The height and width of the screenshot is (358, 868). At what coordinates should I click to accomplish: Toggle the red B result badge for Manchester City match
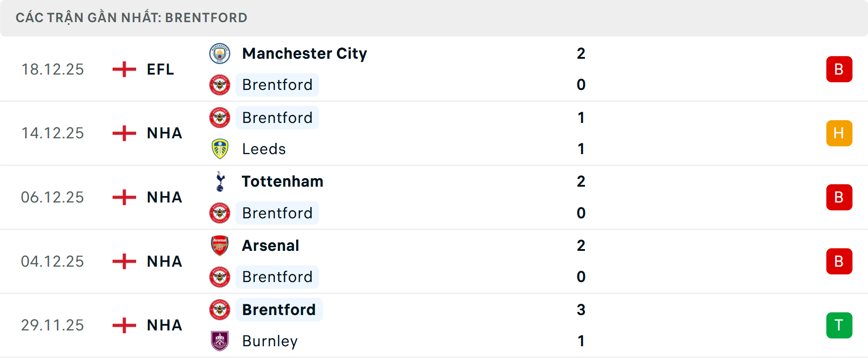[x=840, y=69]
